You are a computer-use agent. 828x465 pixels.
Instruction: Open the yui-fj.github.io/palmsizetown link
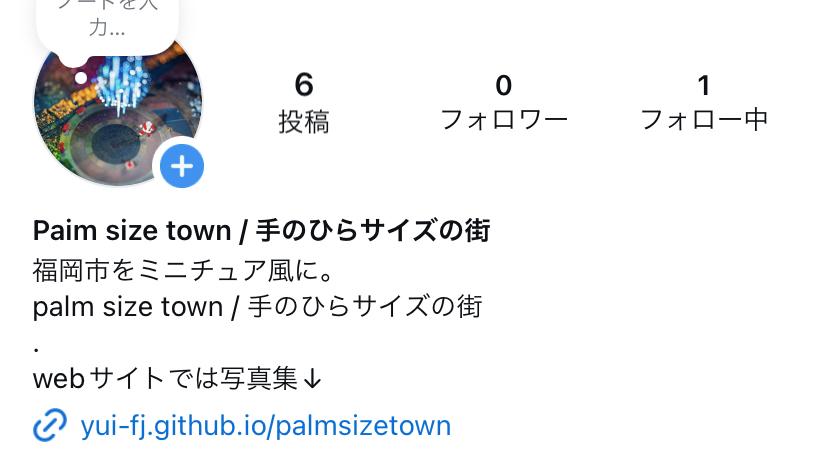click(x=266, y=426)
